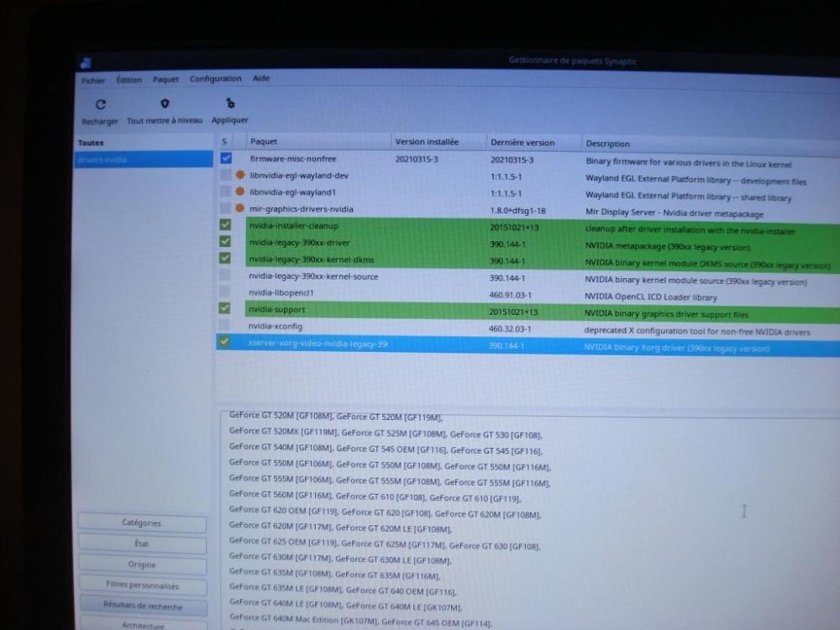This screenshot has width=840, height=630.
Task: Click 'deprecated X configuration tool' description text
Action: coord(697,331)
